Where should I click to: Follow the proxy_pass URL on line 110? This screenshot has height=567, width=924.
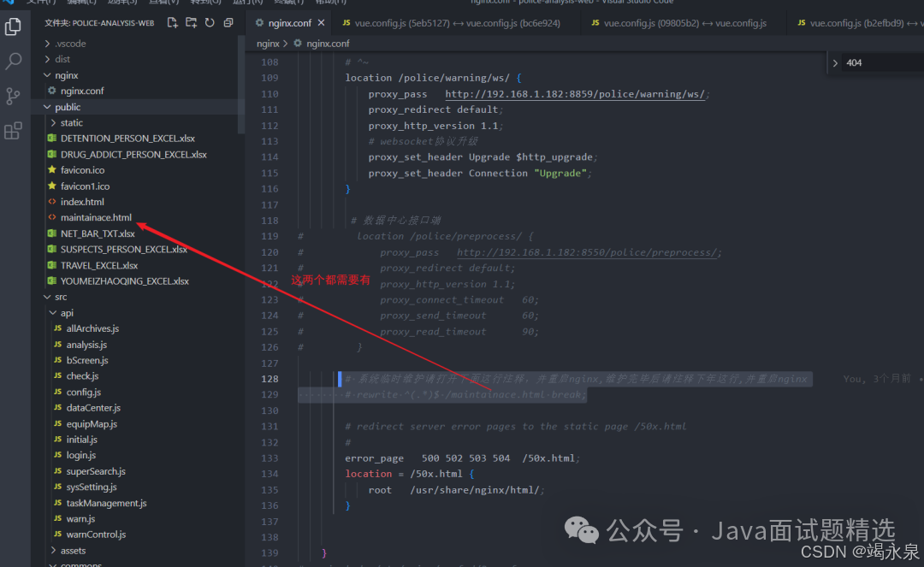[x=575, y=94]
